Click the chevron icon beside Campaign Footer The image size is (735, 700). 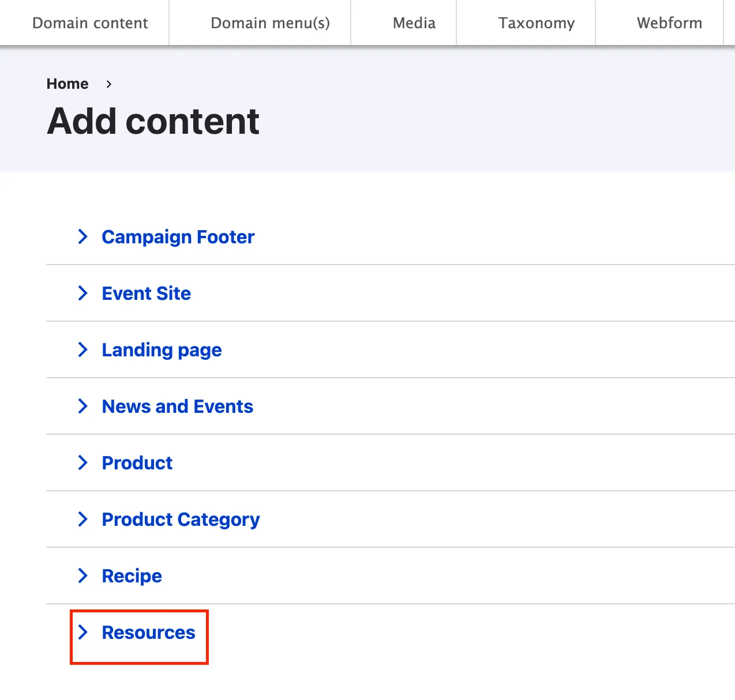83,236
